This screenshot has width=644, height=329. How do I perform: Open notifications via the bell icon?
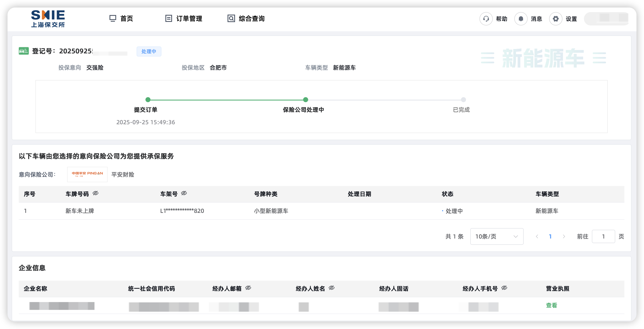point(521,19)
